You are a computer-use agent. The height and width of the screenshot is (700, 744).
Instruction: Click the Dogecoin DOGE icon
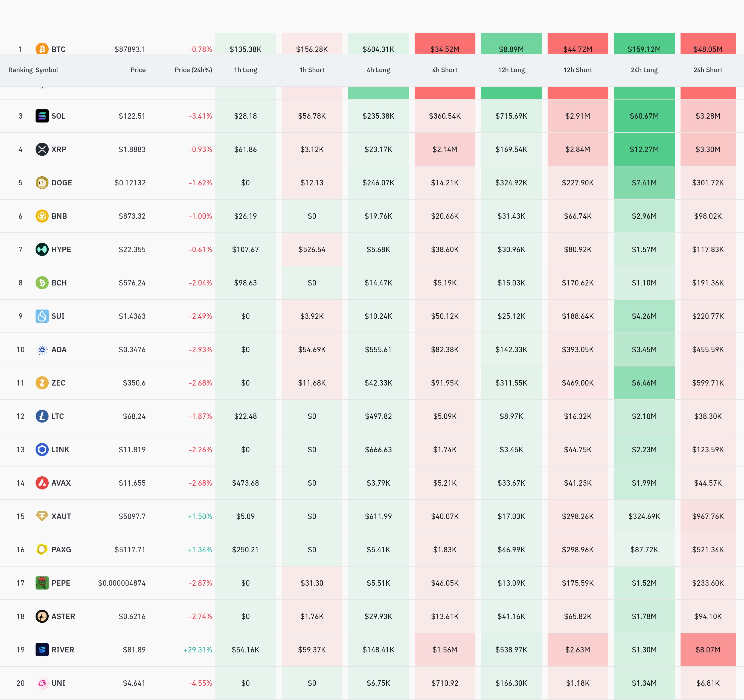(42, 183)
